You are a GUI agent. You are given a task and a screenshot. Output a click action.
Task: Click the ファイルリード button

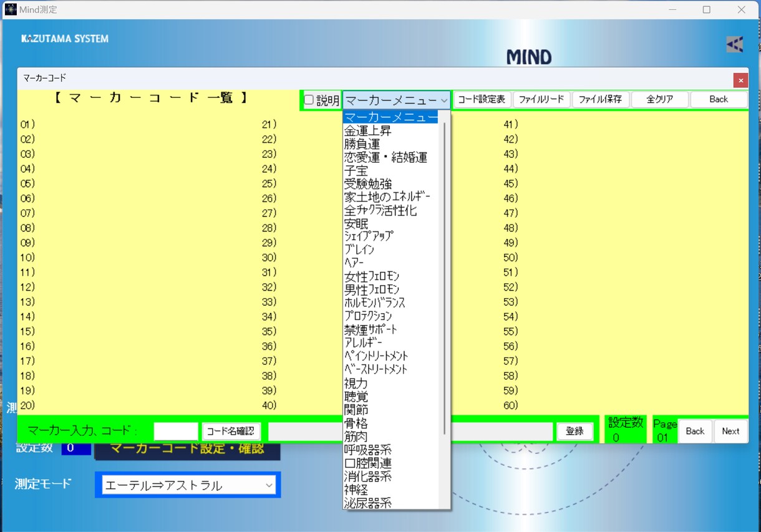tap(541, 100)
